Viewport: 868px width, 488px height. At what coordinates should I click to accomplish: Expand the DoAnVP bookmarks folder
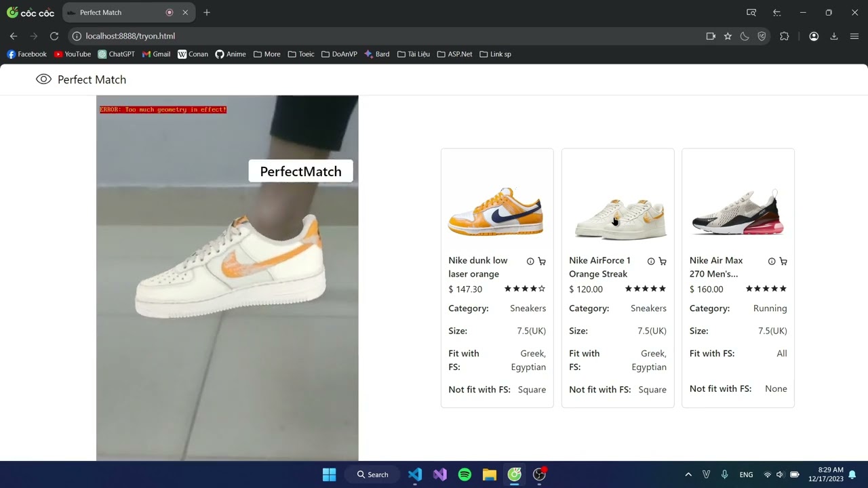tap(339, 54)
